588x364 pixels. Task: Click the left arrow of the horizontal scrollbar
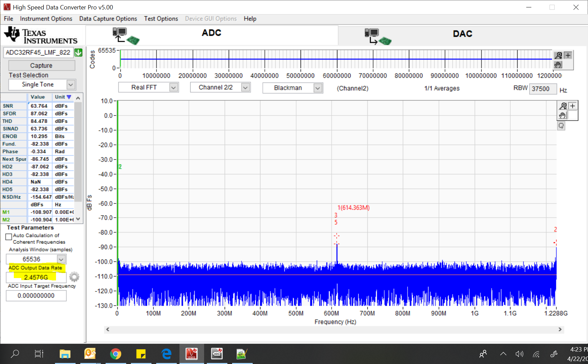click(x=108, y=329)
